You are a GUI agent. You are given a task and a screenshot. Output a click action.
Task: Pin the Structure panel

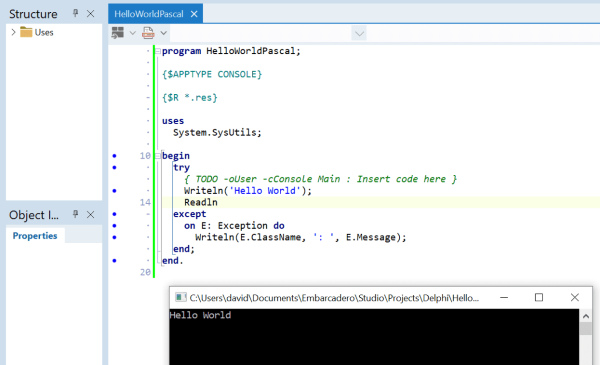pos(75,13)
